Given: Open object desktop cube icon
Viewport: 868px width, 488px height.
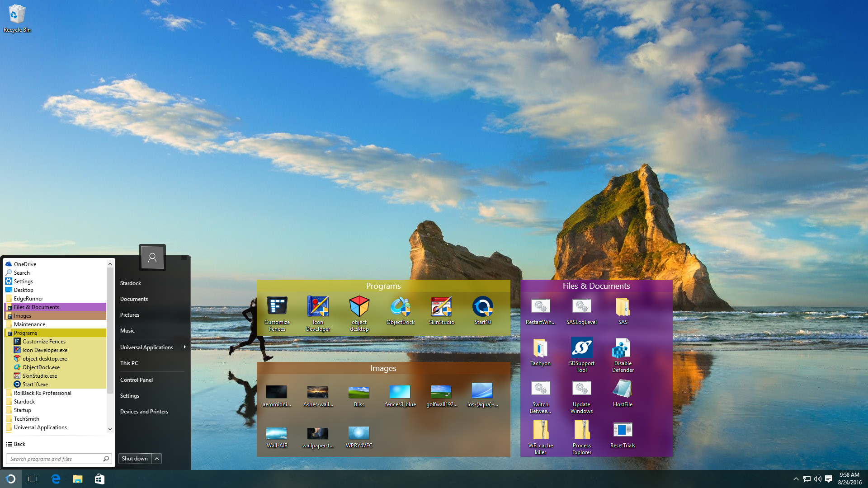Looking at the screenshot, I should (359, 307).
